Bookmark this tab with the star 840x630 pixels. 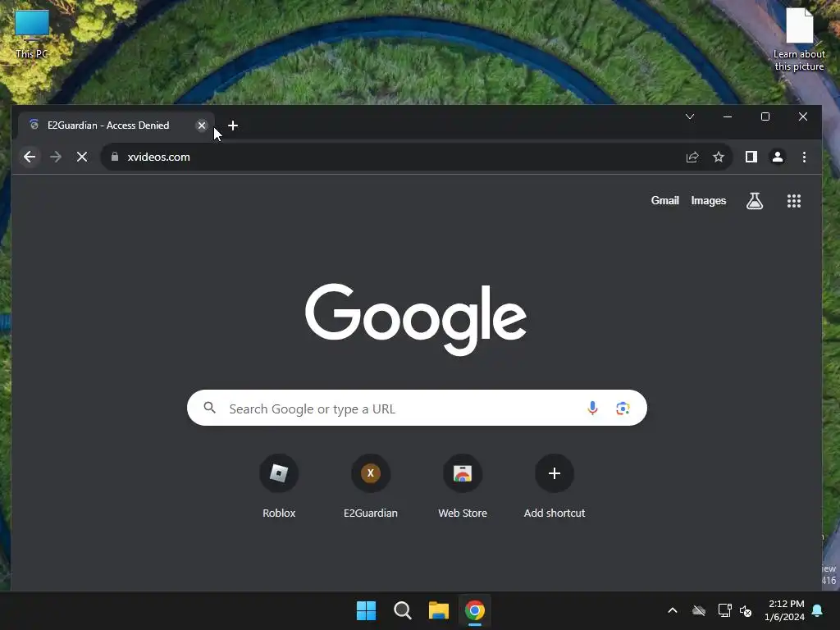tap(719, 157)
